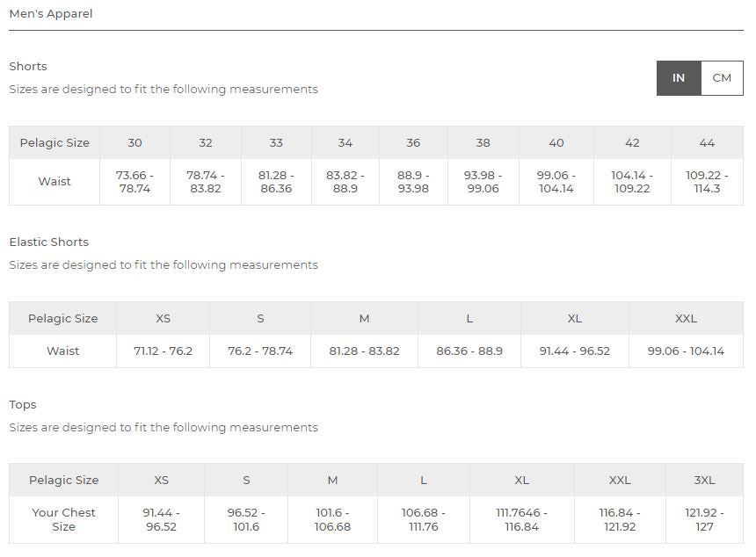The image size is (756, 557).
Task: Click the Elastic Shorts section heading
Action: click(x=49, y=242)
